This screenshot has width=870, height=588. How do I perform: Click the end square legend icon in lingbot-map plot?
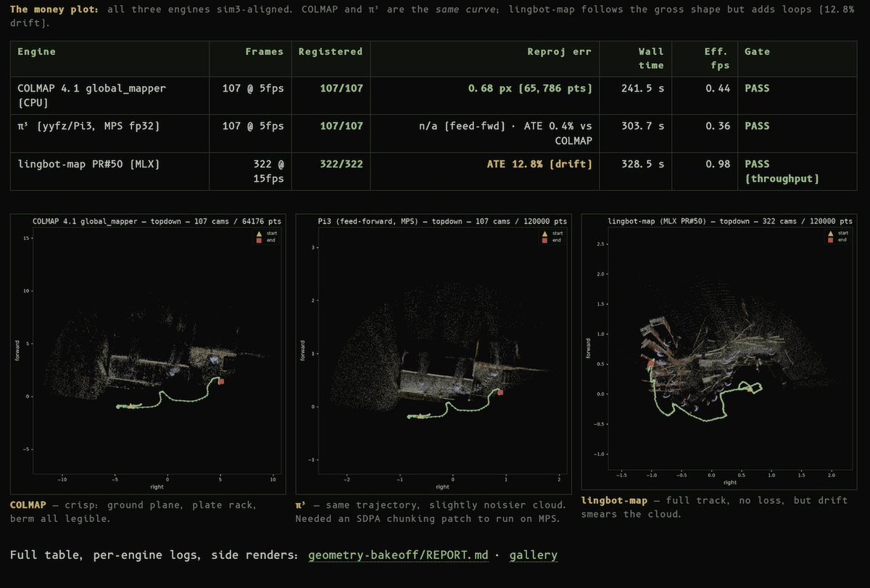(x=830, y=240)
